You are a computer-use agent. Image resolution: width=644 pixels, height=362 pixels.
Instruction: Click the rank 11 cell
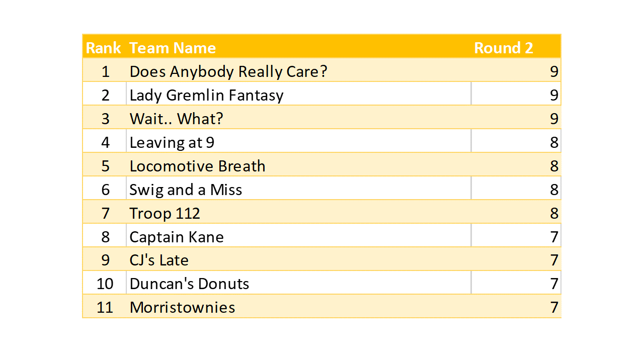(105, 307)
